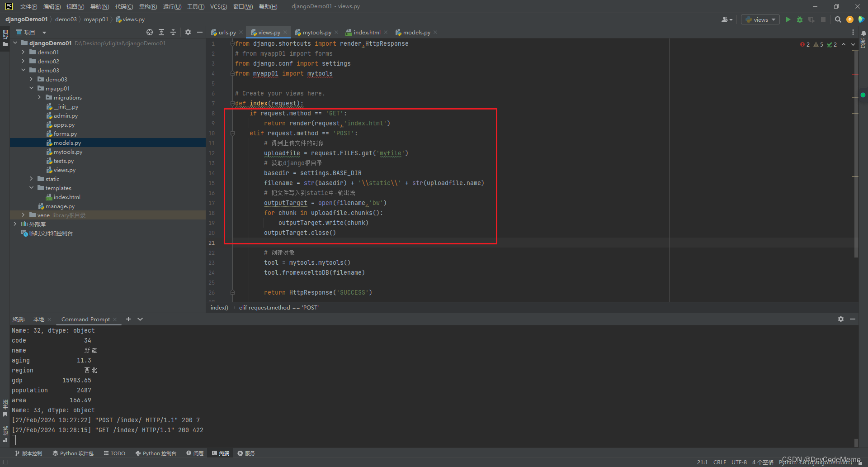Image resolution: width=868 pixels, height=467 pixels.
Task: Collapse the demo03 folder
Action: click(x=23, y=70)
